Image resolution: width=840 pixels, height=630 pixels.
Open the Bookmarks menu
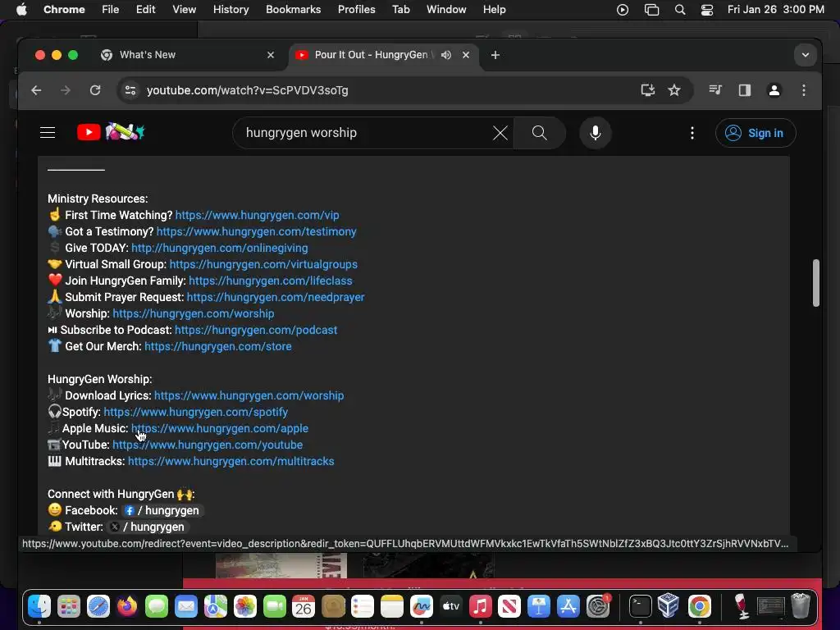293,10
